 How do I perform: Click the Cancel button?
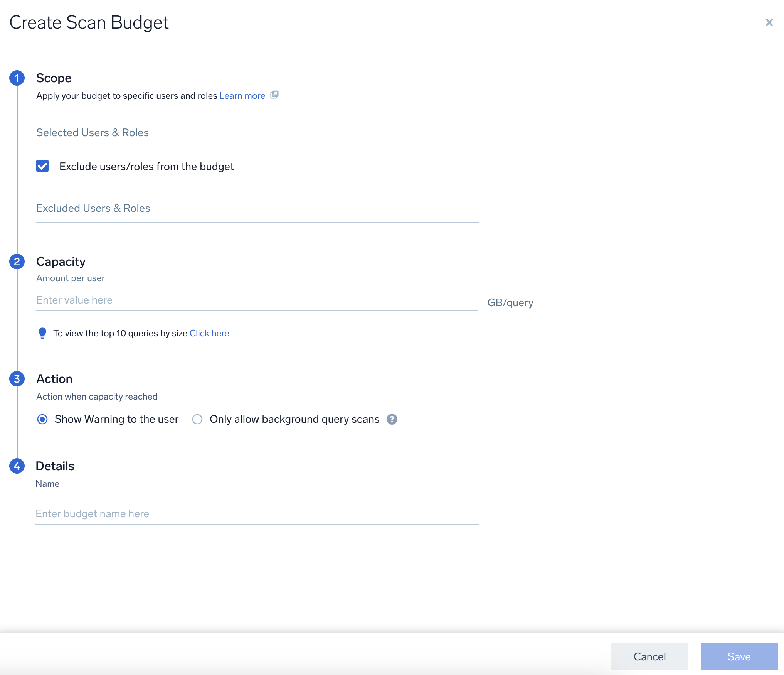coord(649,656)
